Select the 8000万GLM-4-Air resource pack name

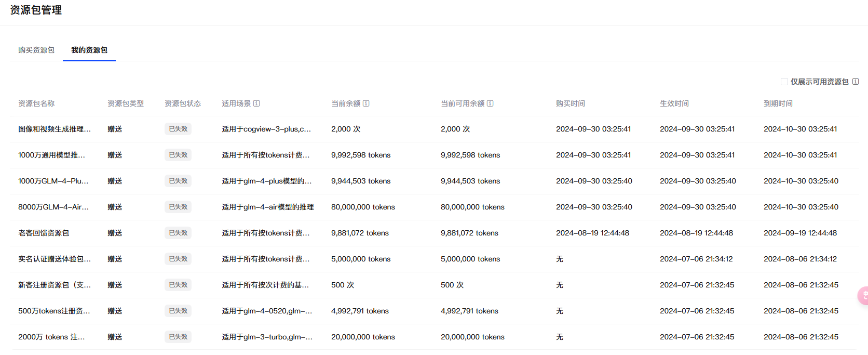pyautogui.click(x=53, y=207)
